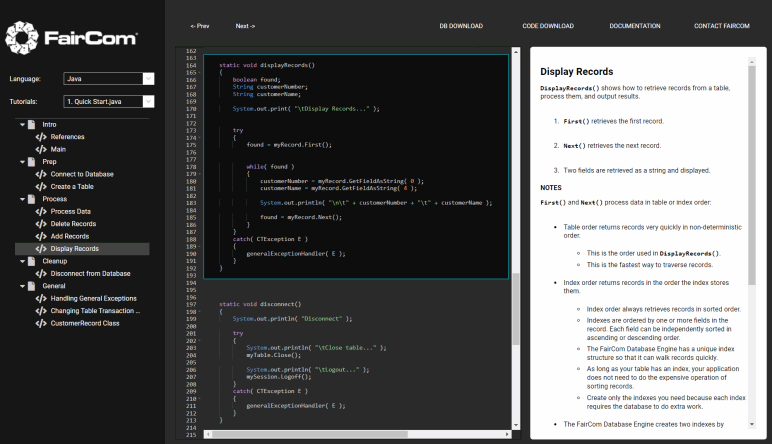Open the Tutorials dropdown list
Screen dimensions: 772x444
(108, 101)
